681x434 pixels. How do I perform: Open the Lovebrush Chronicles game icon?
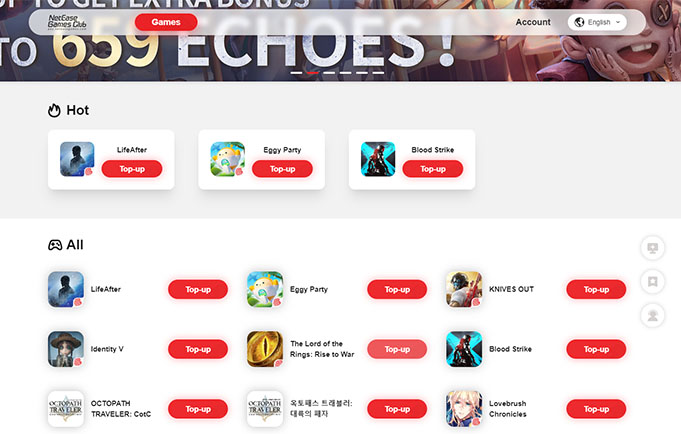pos(464,409)
